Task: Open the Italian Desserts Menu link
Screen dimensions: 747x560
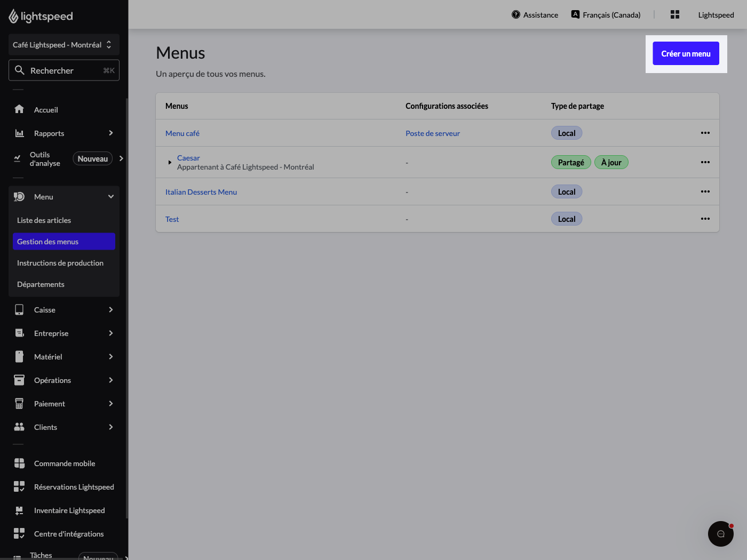Action: (201, 192)
